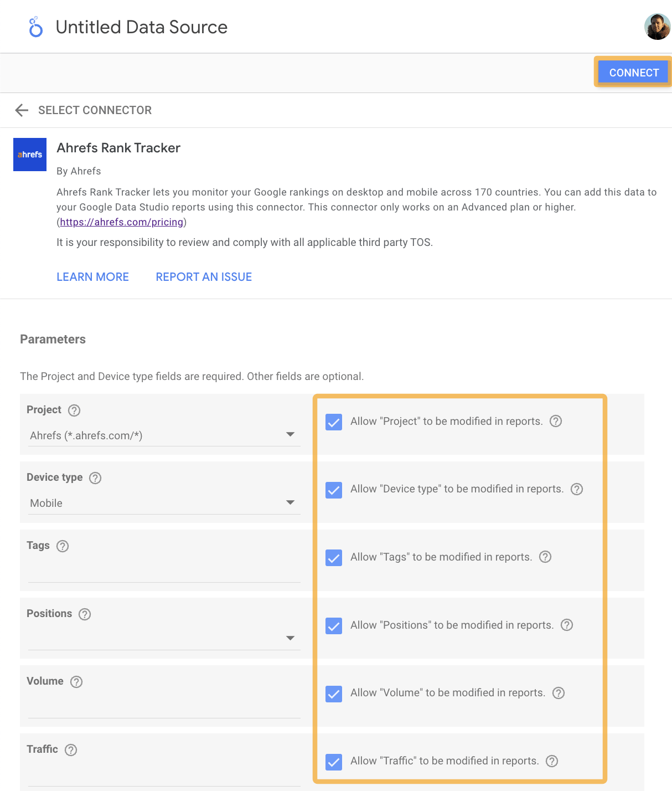This screenshot has height=791, width=672.
Task: Click the Ahrefs connector logo
Action: [x=29, y=155]
